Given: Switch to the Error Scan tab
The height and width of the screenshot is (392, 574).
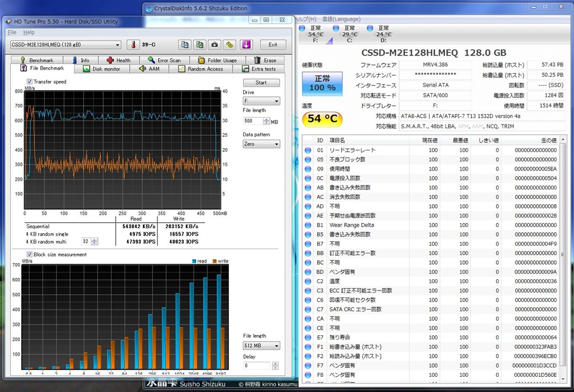Looking at the screenshot, I should point(164,60).
